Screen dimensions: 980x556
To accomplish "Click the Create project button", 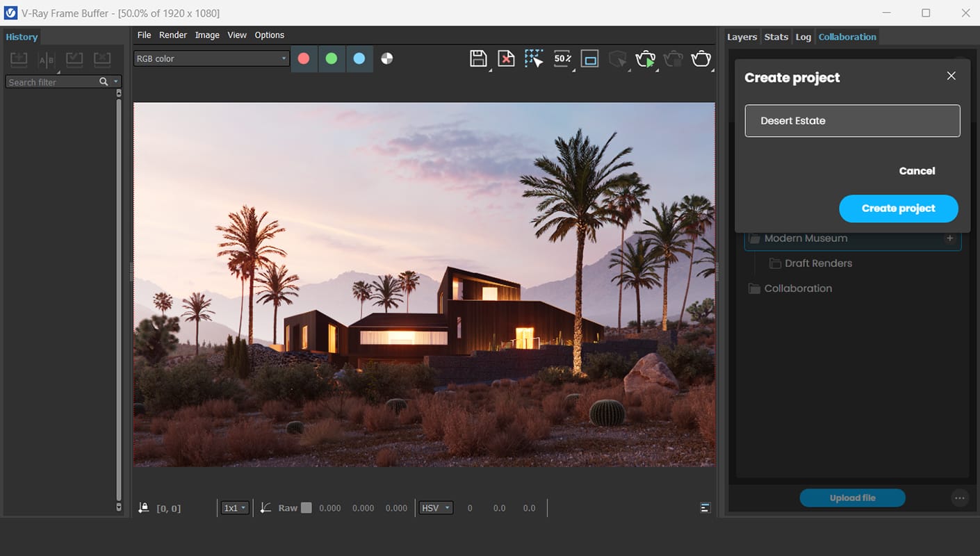I will click(x=898, y=208).
